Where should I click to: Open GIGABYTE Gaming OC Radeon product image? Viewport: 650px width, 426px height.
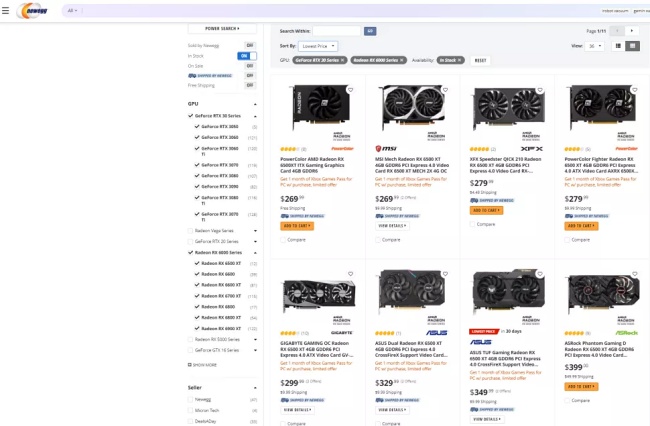318,294
